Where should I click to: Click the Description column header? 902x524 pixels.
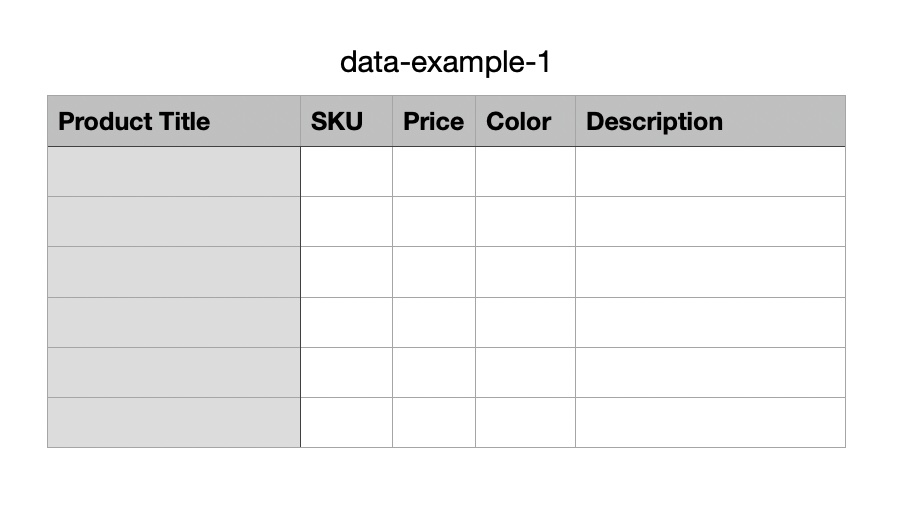point(710,122)
